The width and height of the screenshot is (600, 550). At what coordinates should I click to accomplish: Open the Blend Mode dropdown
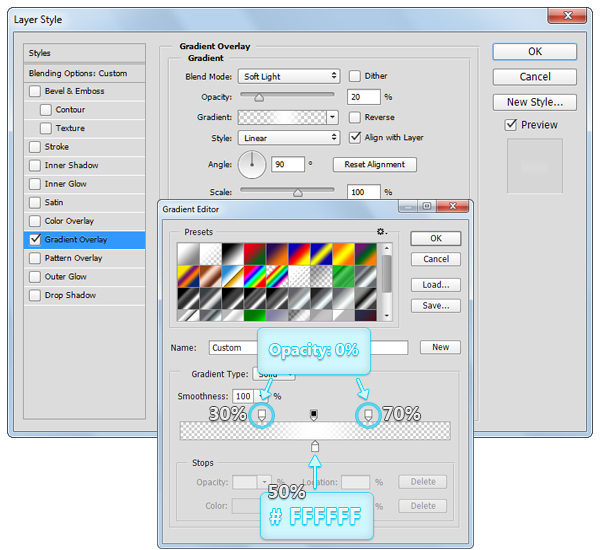pyautogui.click(x=288, y=76)
